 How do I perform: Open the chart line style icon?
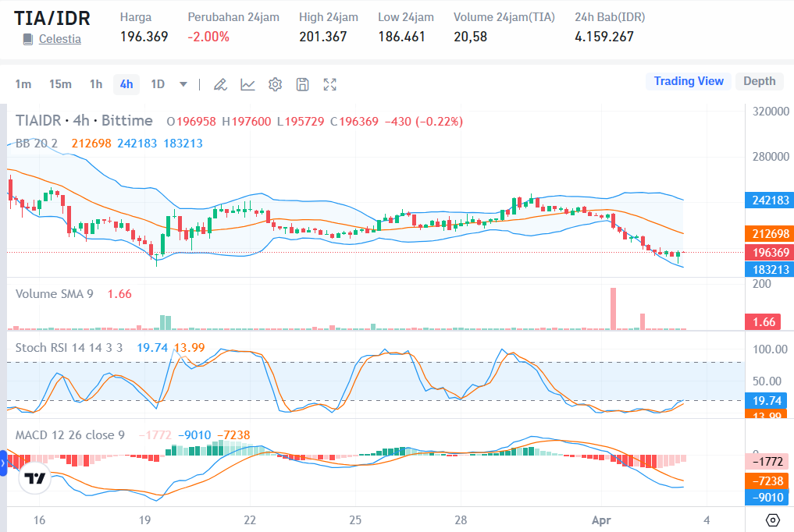247,84
